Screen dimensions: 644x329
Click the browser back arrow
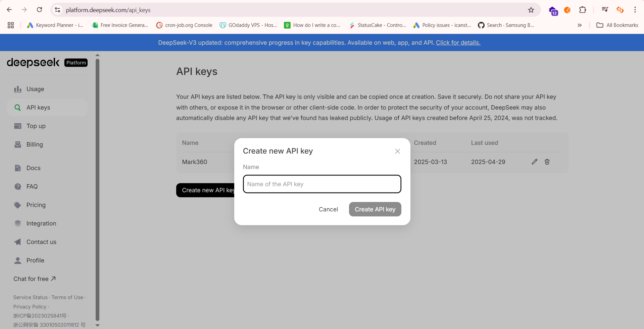(9, 10)
